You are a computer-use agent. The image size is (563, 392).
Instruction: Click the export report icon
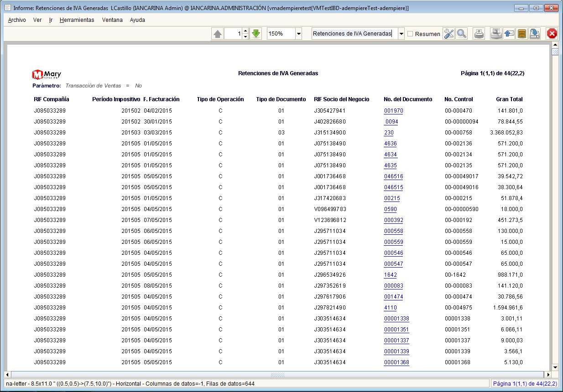click(x=535, y=34)
